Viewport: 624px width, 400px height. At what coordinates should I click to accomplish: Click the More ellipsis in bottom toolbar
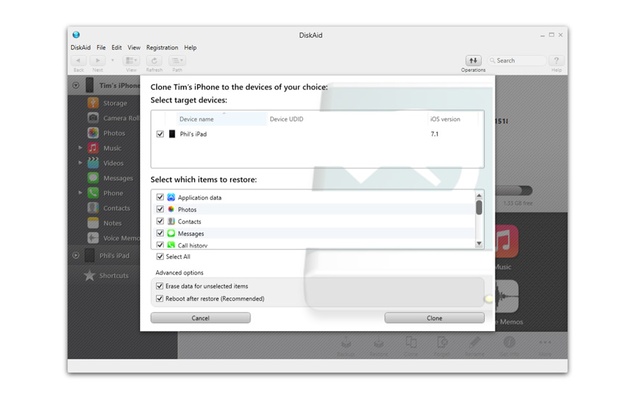[545, 342]
